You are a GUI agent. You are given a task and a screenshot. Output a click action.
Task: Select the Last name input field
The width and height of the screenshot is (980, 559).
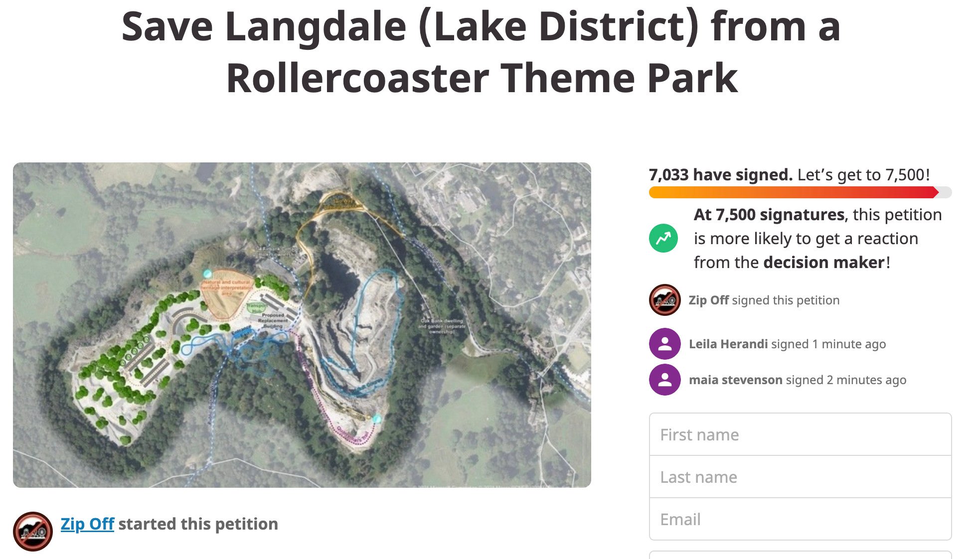(798, 477)
